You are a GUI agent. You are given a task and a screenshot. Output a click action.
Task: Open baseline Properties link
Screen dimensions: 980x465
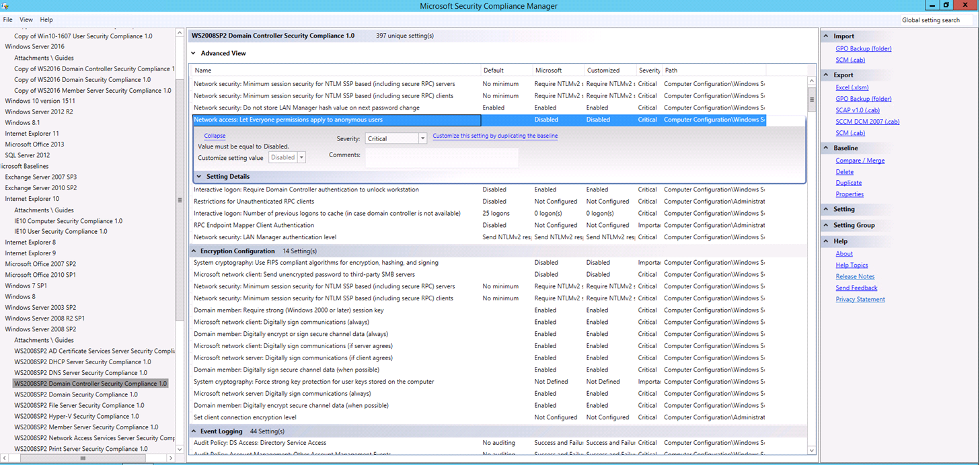tap(850, 194)
